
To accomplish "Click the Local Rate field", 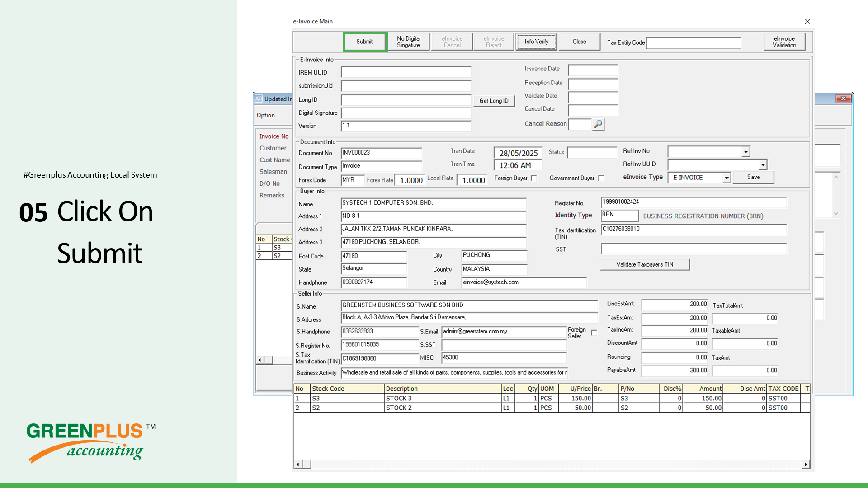I will 472,180.
